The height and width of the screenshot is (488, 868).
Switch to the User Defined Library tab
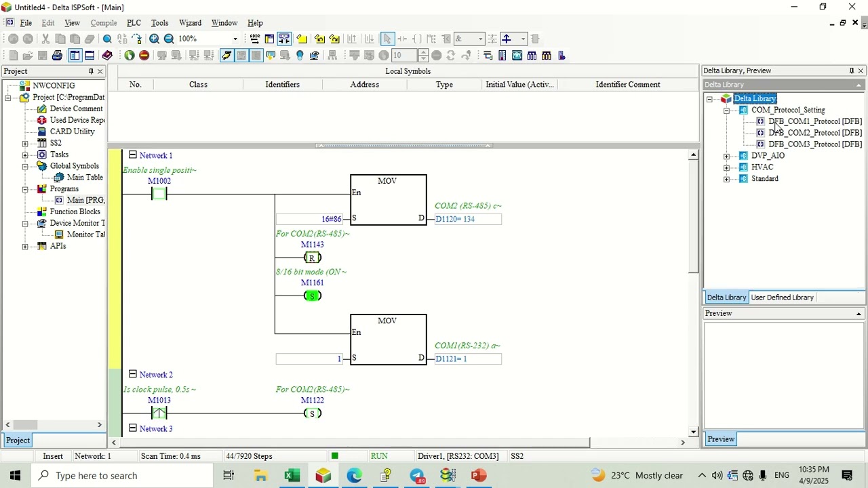(x=782, y=297)
